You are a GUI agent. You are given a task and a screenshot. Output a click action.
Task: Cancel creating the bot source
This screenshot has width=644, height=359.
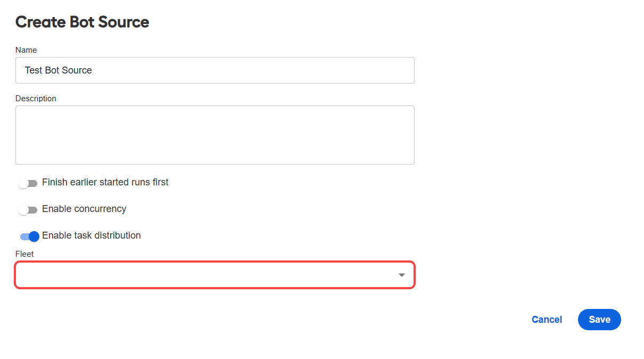click(547, 320)
